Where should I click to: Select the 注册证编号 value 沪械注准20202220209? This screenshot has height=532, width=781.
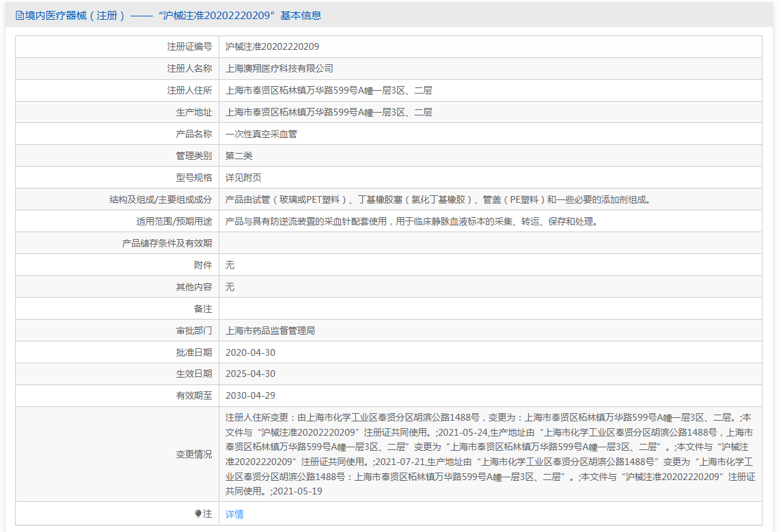(x=272, y=46)
